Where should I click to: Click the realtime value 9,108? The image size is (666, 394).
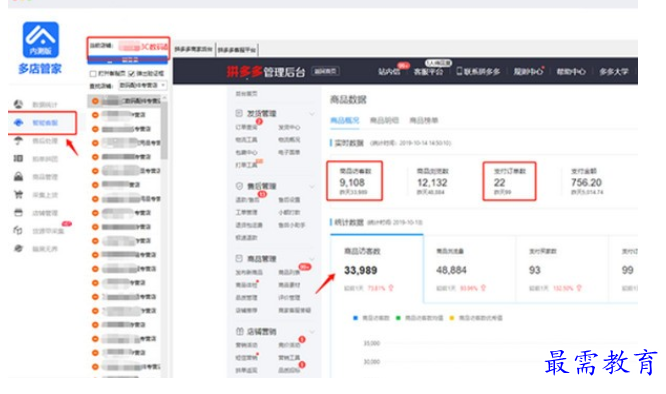(352, 183)
